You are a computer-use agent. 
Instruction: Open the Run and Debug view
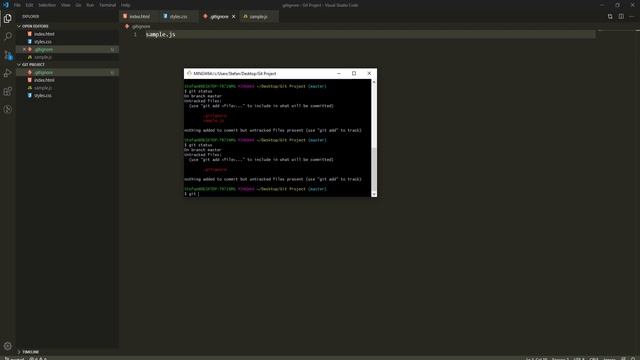click(7, 73)
